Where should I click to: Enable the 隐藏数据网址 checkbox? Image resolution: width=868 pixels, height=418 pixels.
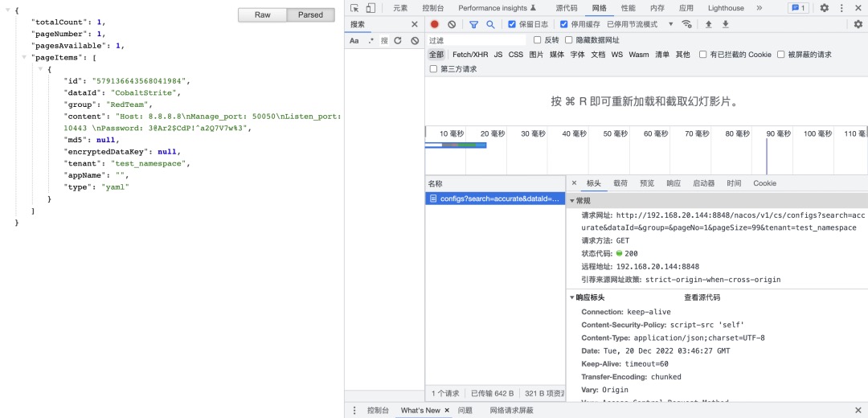pyautogui.click(x=569, y=40)
